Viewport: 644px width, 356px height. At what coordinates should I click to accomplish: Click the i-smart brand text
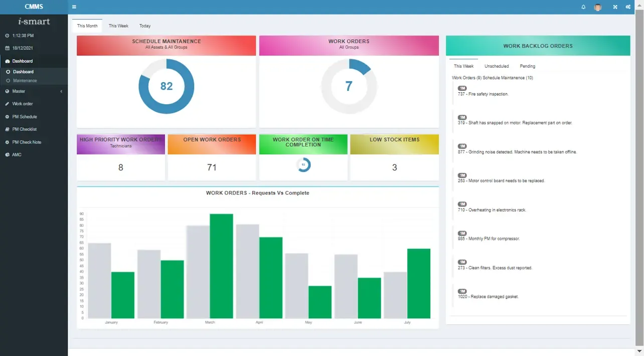pyautogui.click(x=34, y=22)
